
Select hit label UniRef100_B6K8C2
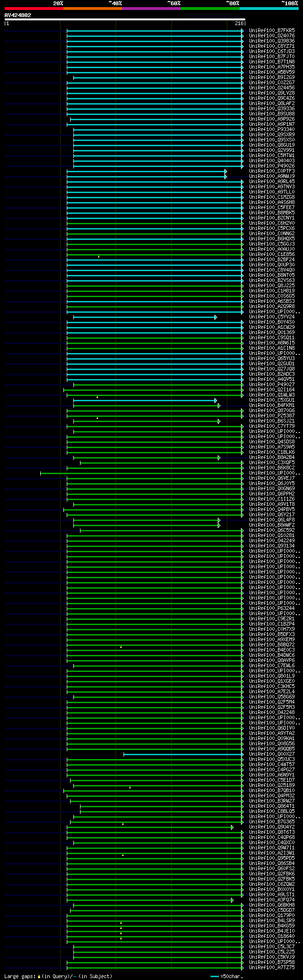pyautogui.click(x=272, y=468)
